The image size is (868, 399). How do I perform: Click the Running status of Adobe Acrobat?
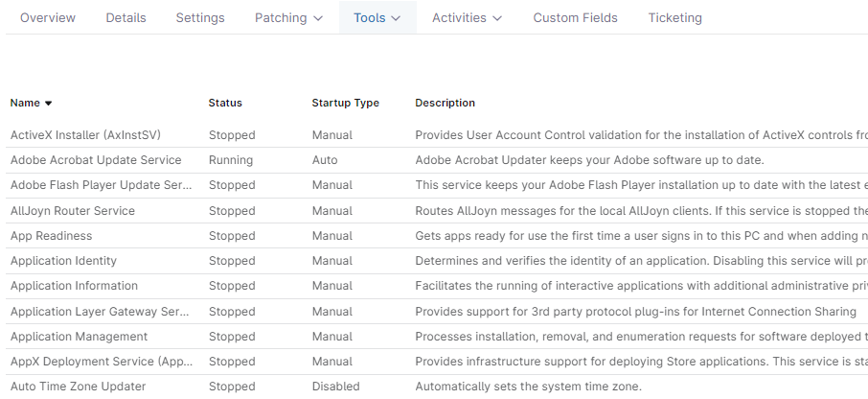click(231, 160)
